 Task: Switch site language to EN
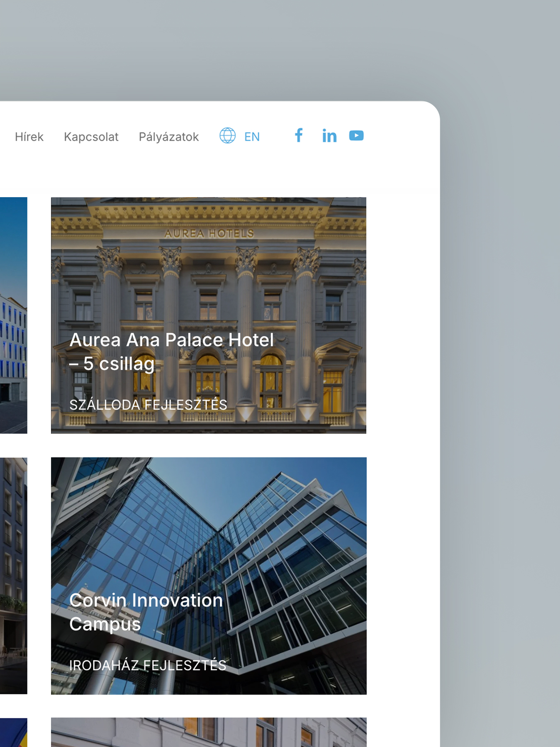click(x=252, y=137)
